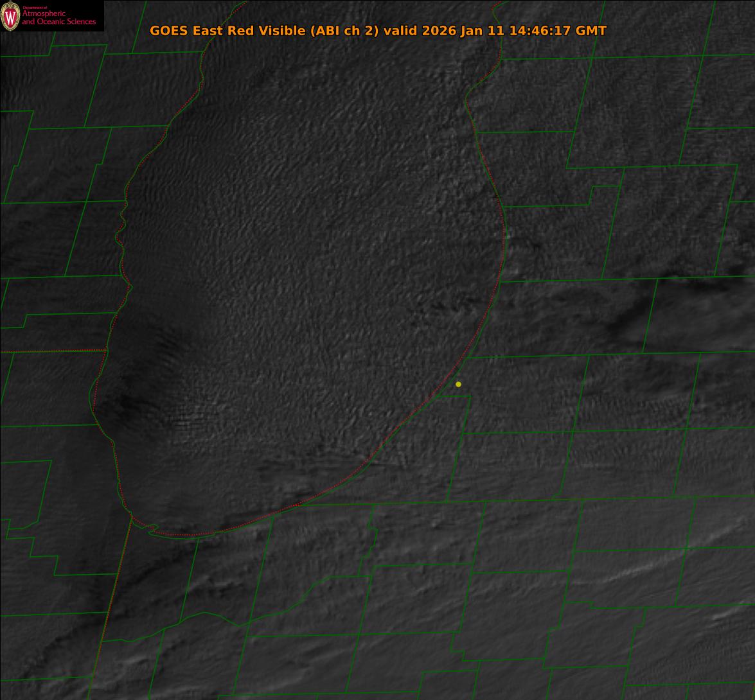Click the county corner just right of the yellow dot

click(470, 396)
